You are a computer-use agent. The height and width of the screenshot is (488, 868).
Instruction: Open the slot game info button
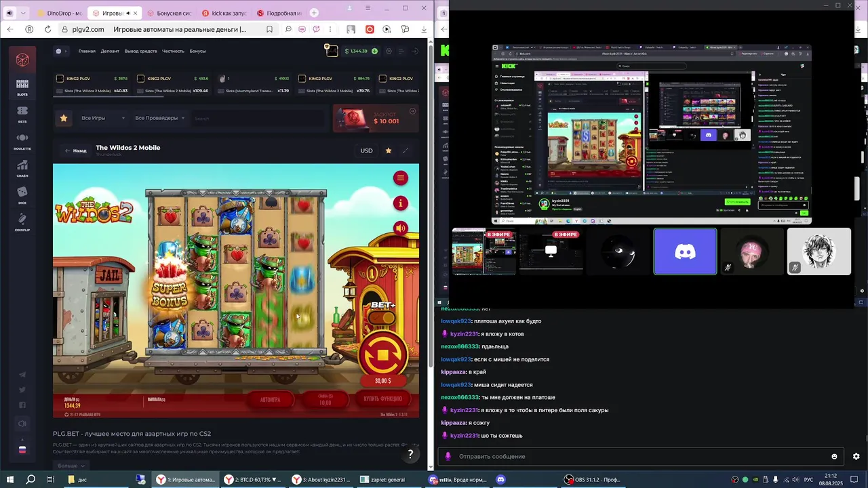(401, 203)
